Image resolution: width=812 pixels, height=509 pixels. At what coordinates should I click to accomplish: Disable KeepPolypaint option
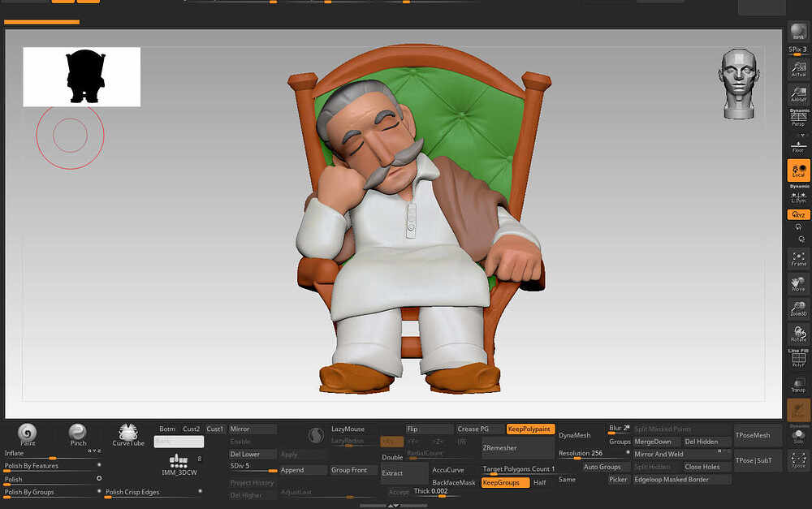click(530, 429)
